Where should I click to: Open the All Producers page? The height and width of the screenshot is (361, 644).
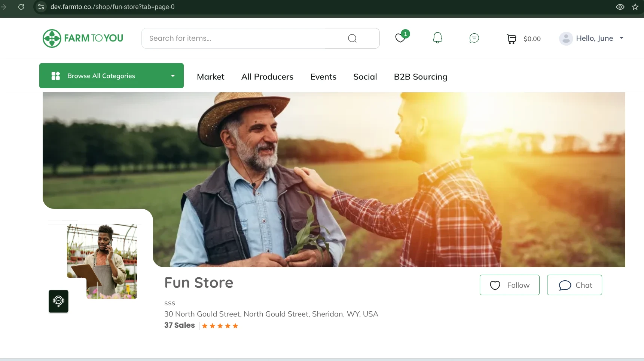[267, 77]
